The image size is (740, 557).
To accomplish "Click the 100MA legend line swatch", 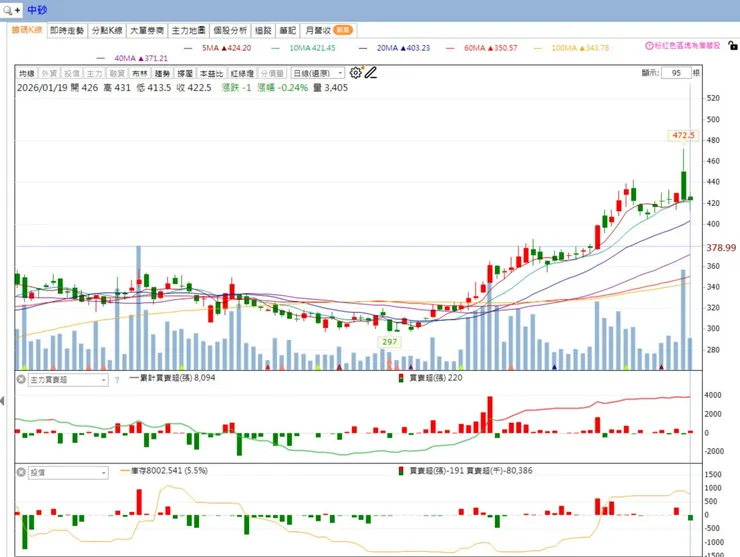I will point(538,48).
